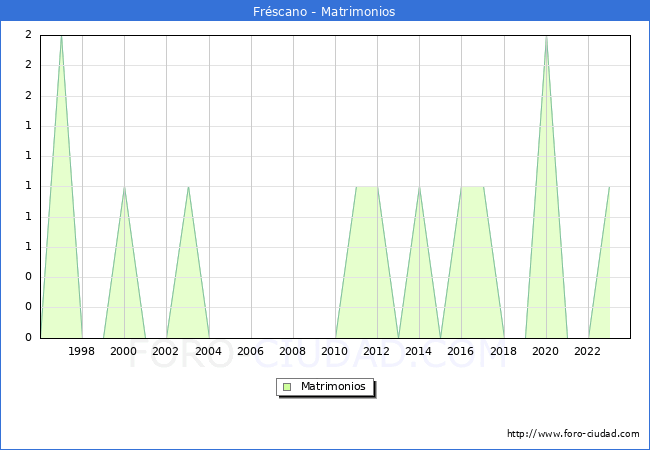Image resolution: width=650 pixels, height=450 pixels.
Task: Click the chart title Fréscano - Matrimonios
Action: (325, 12)
